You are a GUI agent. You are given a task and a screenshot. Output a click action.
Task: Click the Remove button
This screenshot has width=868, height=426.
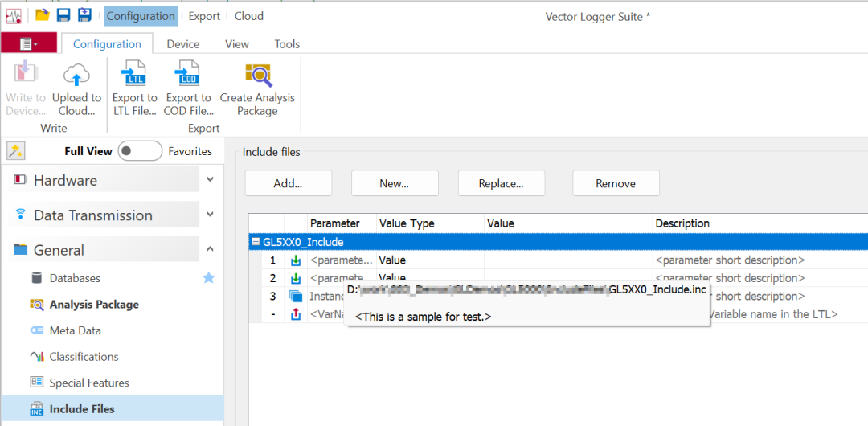tap(616, 183)
